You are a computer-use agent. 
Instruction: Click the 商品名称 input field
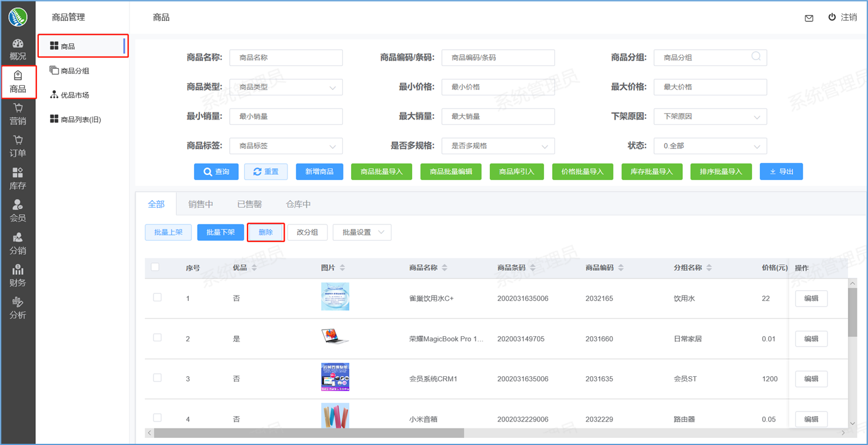click(x=286, y=58)
